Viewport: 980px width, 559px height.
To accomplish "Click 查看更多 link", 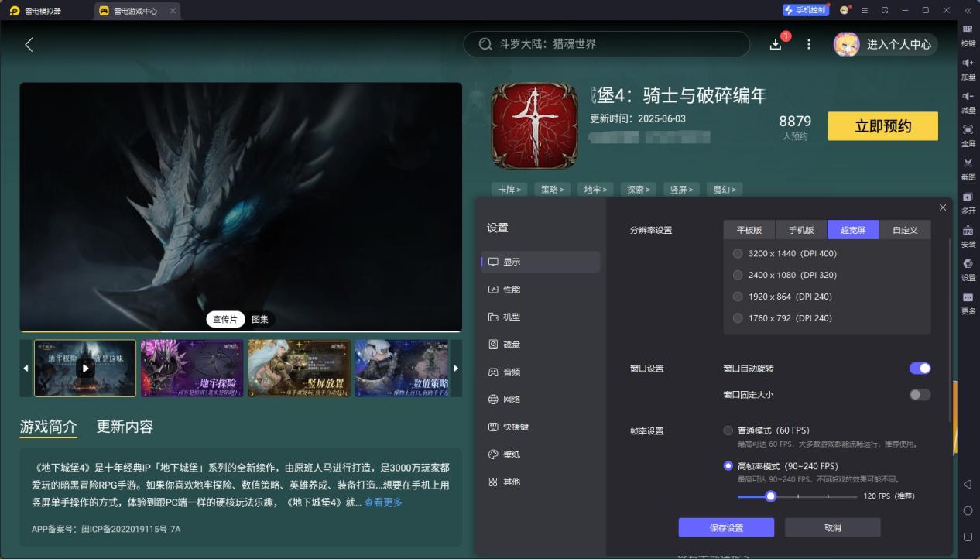I will pos(383,502).
